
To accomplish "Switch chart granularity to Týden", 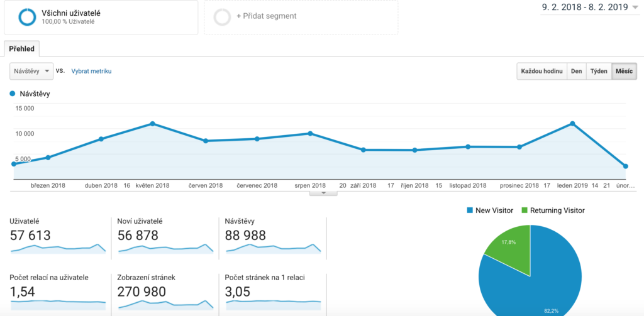I will click(x=599, y=72).
